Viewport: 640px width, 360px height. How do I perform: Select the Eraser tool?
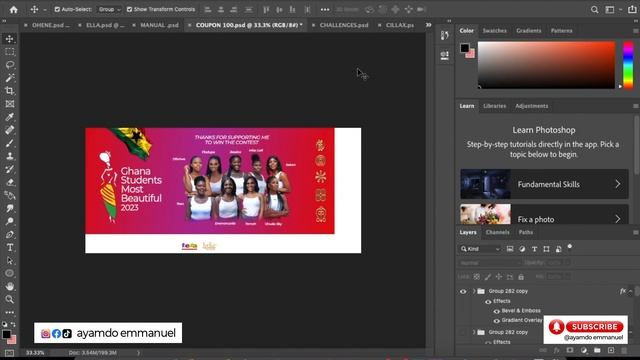pos(10,182)
